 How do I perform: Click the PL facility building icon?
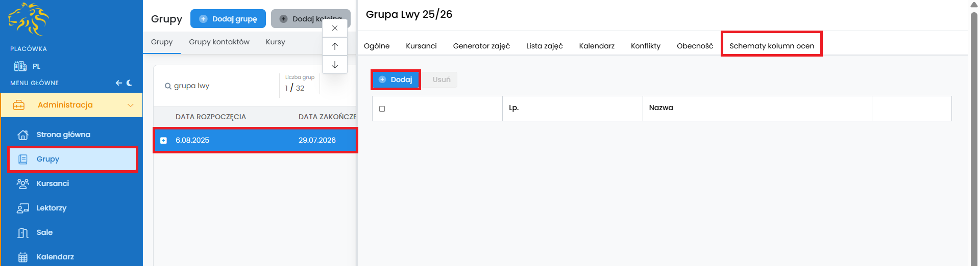pos(20,66)
